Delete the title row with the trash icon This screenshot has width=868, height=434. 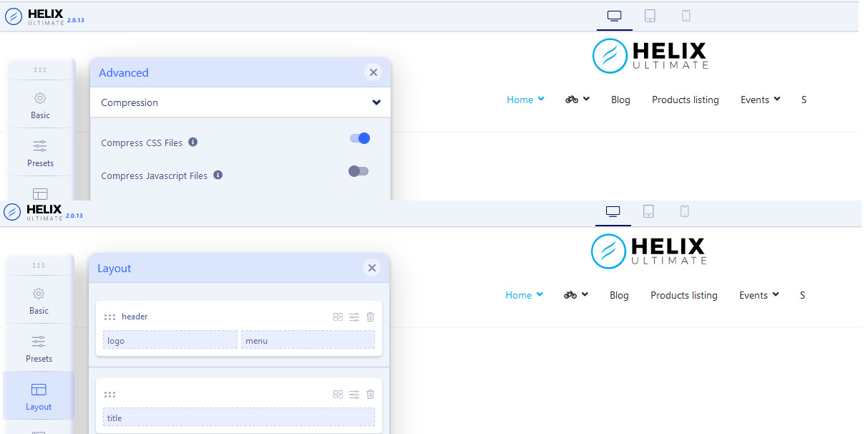coord(370,394)
